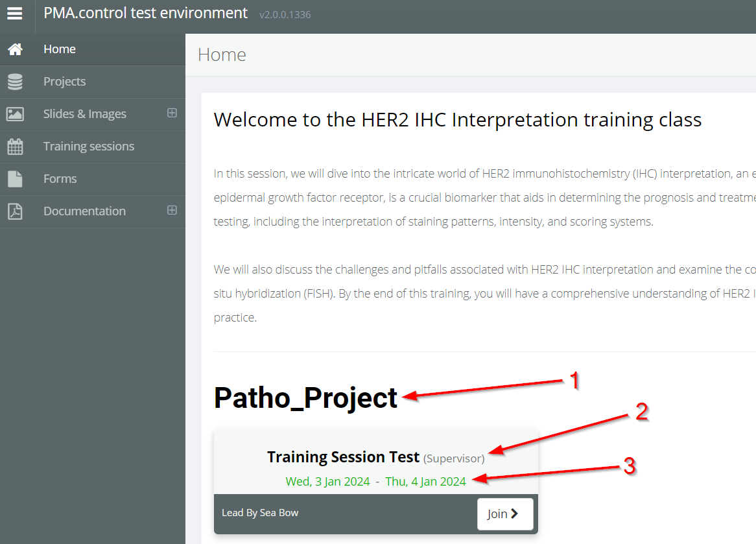The image size is (756, 544).
Task: Click the session date range text
Action: pyautogui.click(x=375, y=482)
